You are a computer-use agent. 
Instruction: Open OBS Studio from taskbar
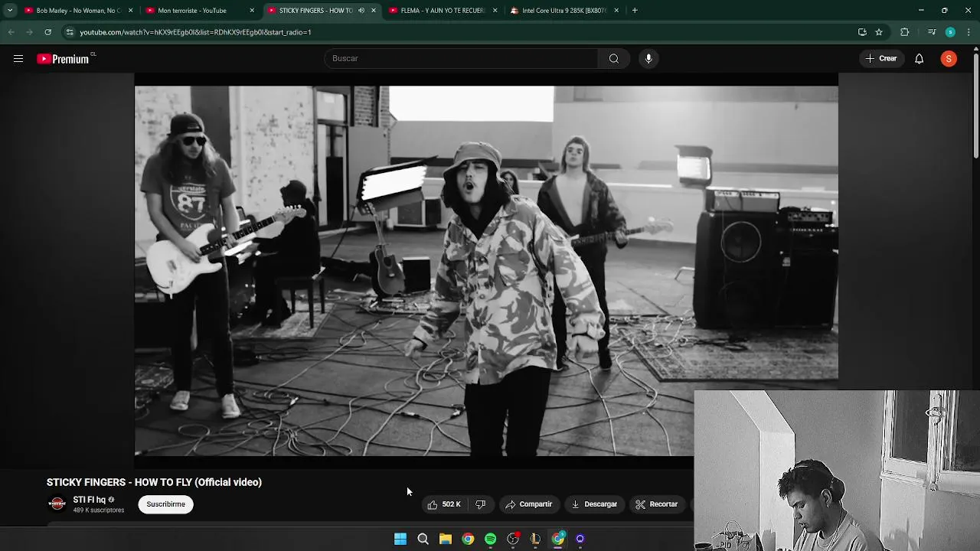tap(513, 539)
